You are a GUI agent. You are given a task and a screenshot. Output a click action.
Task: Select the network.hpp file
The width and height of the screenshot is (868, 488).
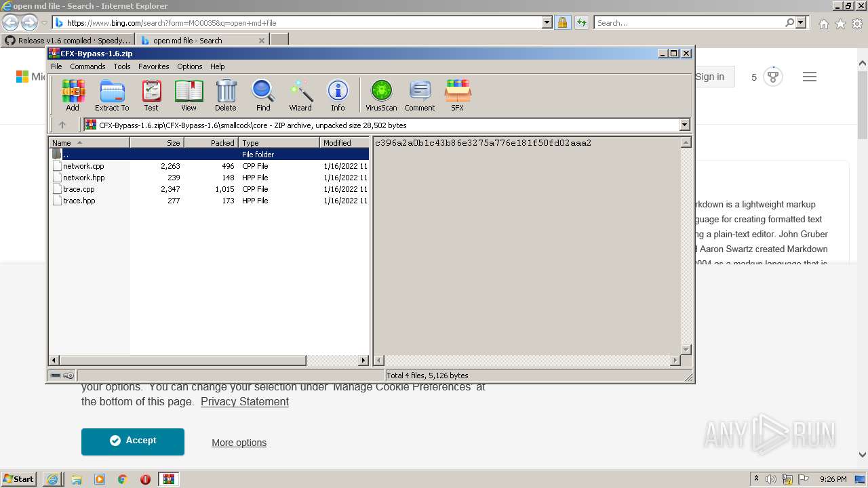click(83, 178)
